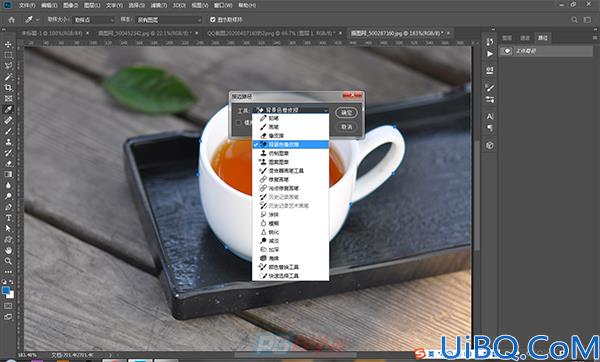The height and width of the screenshot is (362, 600).
Task: Open the 样本 所有图层 dropdown
Action: [168, 20]
